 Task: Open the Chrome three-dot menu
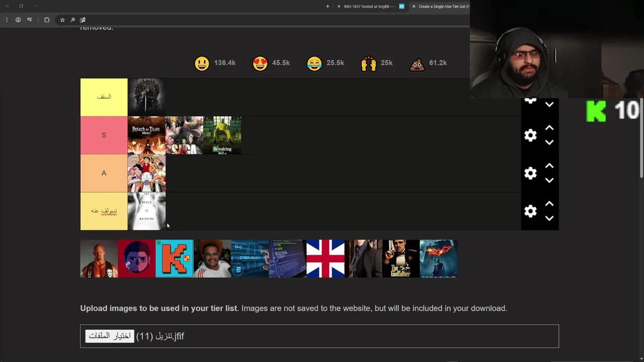pos(7,20)
